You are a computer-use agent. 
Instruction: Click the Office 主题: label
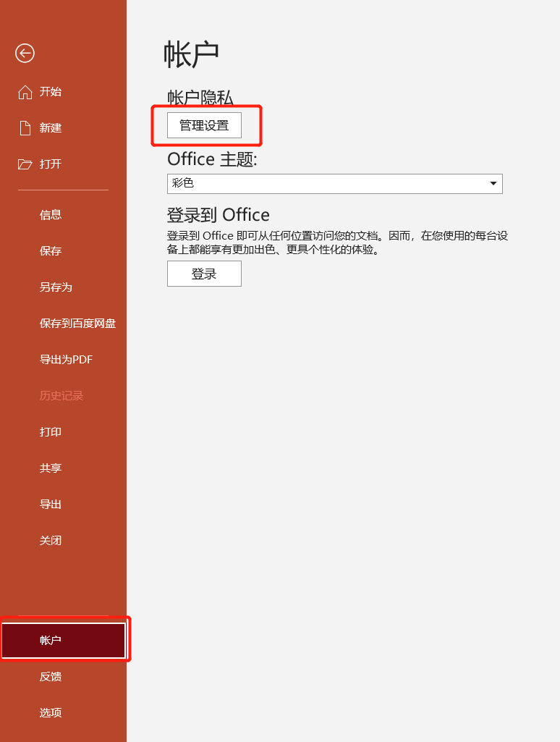click(x=212, y=159)
